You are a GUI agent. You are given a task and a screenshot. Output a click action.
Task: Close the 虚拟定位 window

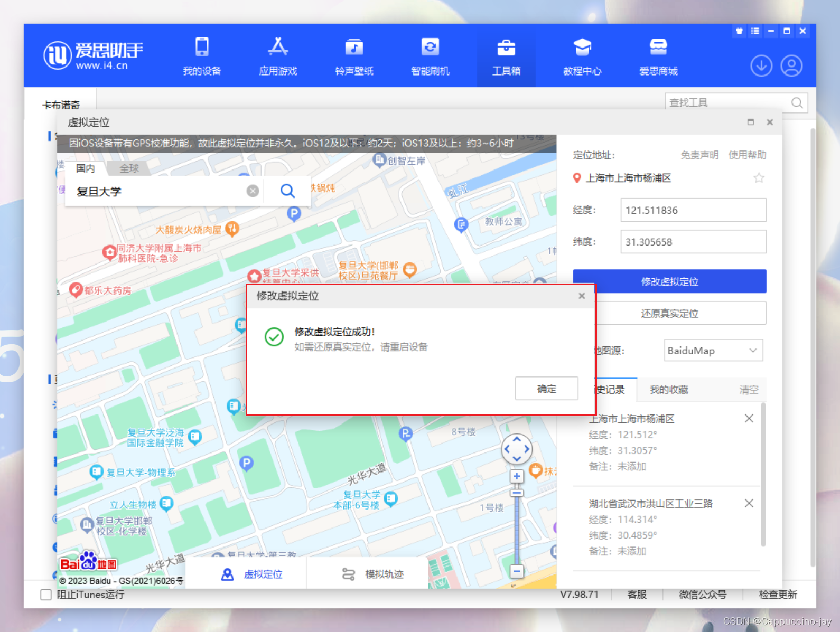770,122
